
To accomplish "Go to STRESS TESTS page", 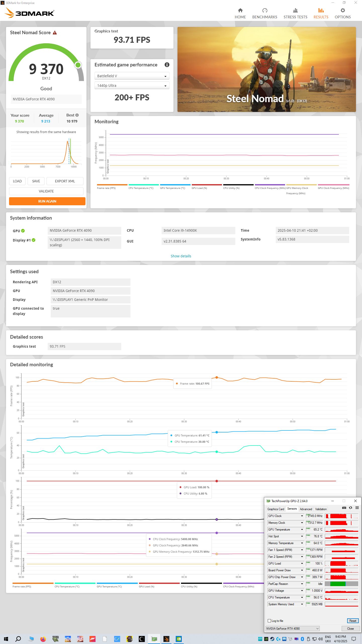I will point(295,13).
